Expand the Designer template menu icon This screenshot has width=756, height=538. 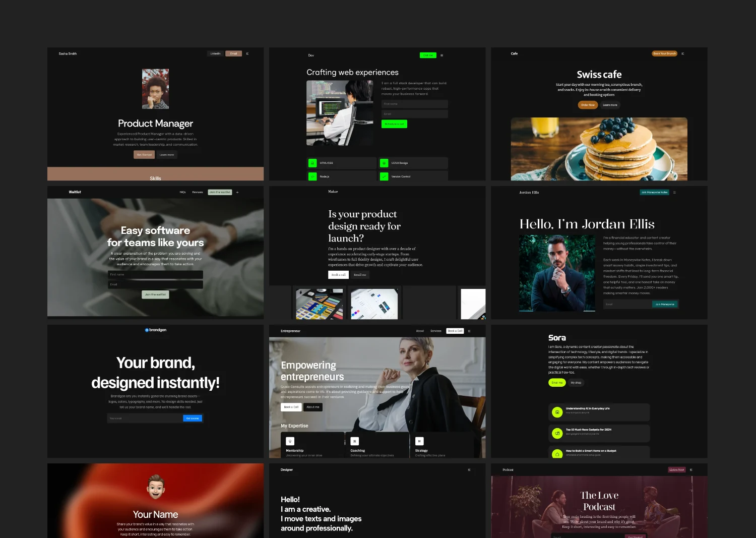[469, 470]
